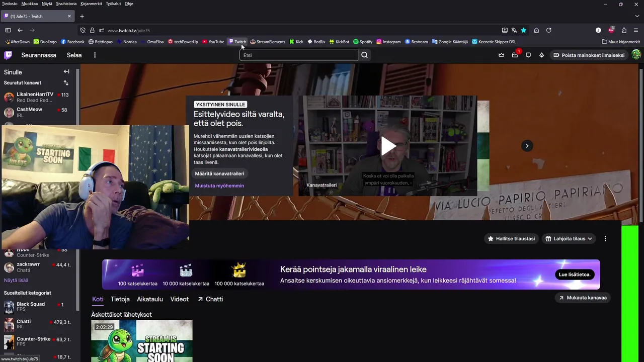Click the bookmark star icon
Image resolution: width=644 pixels, height=362 pixels.
pyautogui.click(x=524, y=30)
